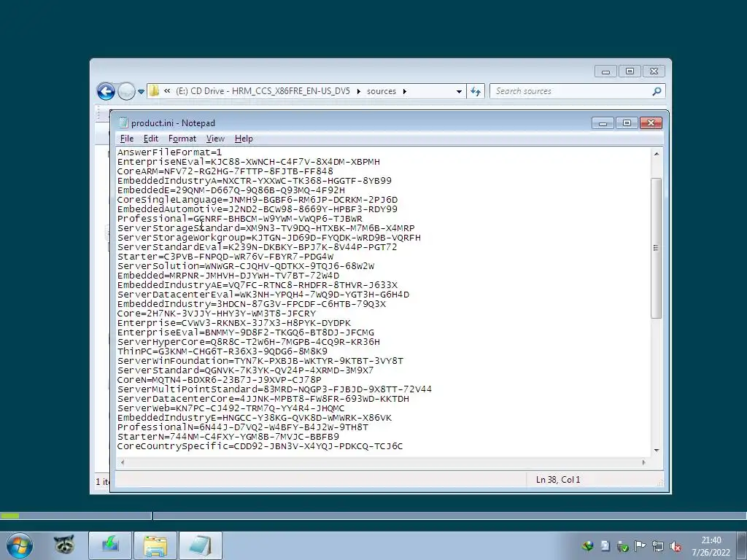Click the Show desktop strip at the taskbar end
747x560 pixels.
(742, 545)
